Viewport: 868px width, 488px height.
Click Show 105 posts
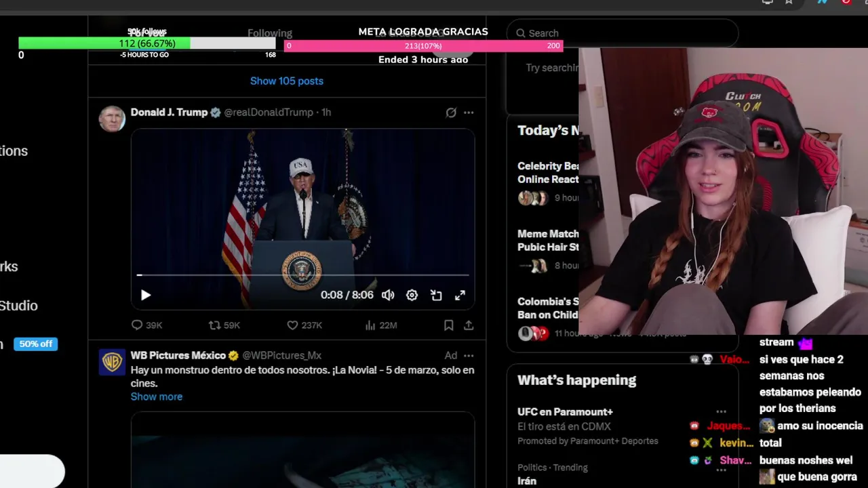(x=287, y=81)
